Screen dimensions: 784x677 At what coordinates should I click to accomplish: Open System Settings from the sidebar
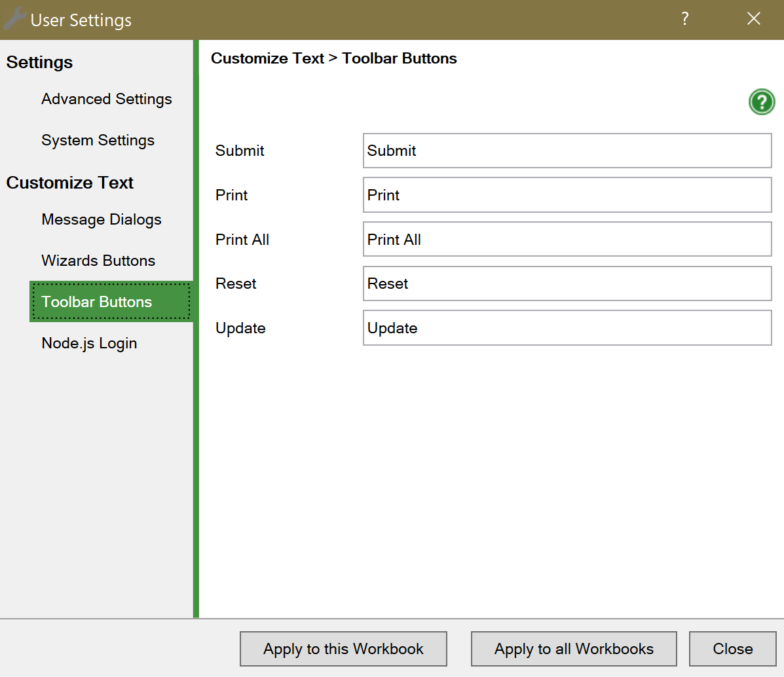pyautogui.click(x=98, y=140)
